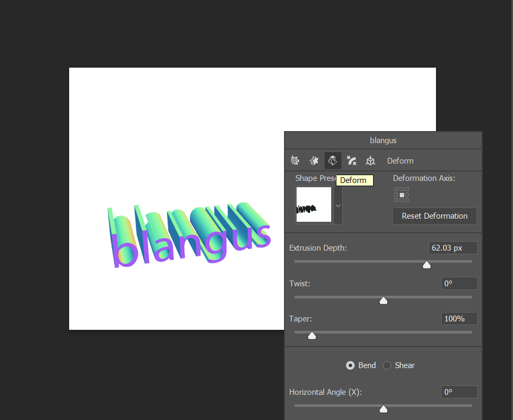The image size is (513, 420).
Task: Click the Taper label
Action: [300, 319]
